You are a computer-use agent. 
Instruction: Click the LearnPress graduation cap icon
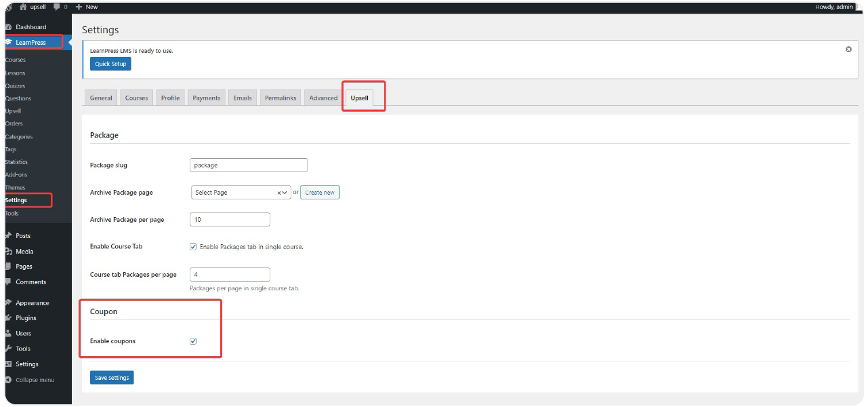click(8, 42)
